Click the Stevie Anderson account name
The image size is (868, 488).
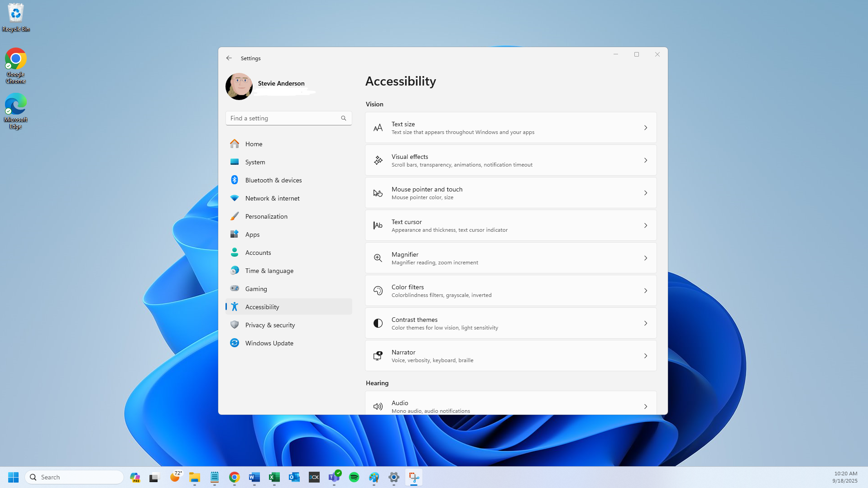tap(281, 83)
